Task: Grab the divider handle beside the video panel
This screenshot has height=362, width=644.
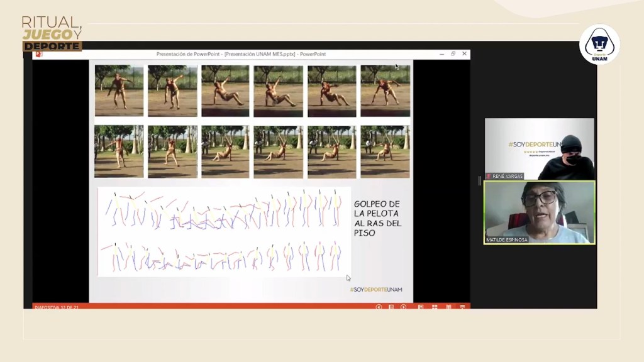Action: click(x=479, y=181)
